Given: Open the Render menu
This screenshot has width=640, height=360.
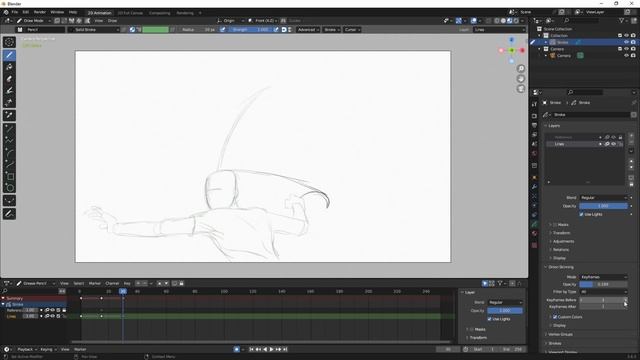Looking at the screenshot, I should coord(40,12).
